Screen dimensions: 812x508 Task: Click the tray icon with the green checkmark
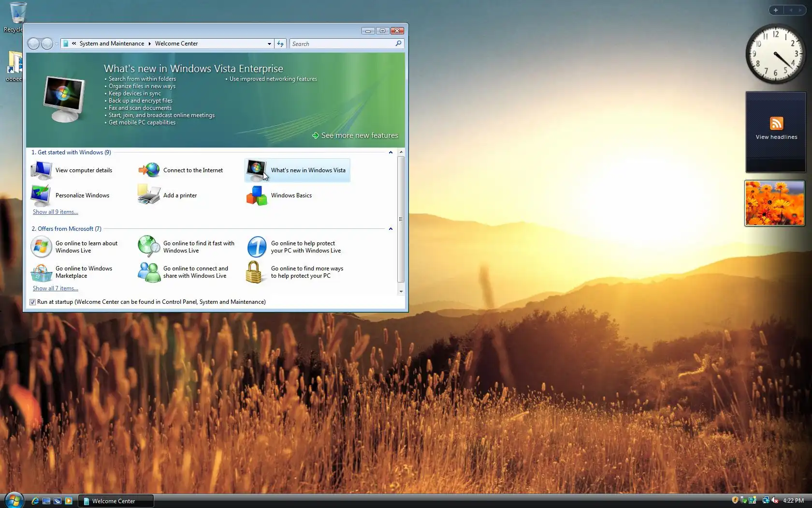(744, 500)
